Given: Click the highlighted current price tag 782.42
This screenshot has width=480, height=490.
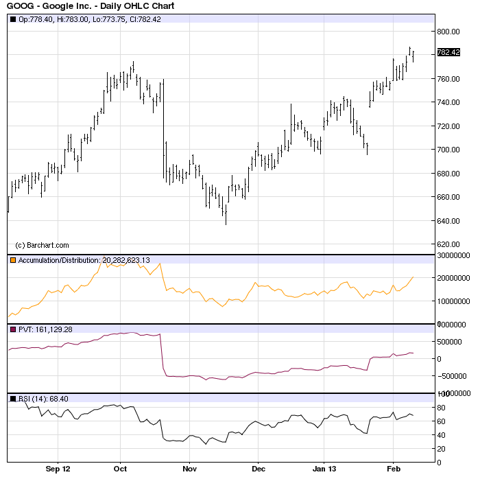Looking at the screenshot, I should (x=448, y=52).
